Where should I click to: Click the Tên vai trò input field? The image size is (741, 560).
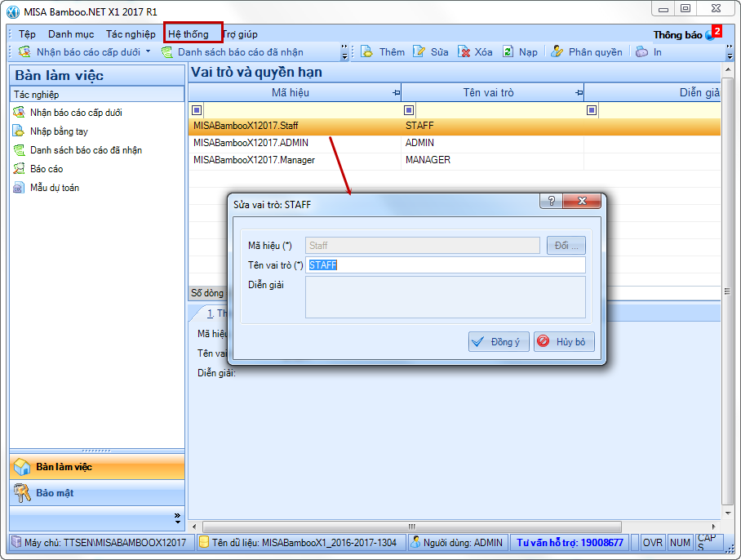[445, 265]
